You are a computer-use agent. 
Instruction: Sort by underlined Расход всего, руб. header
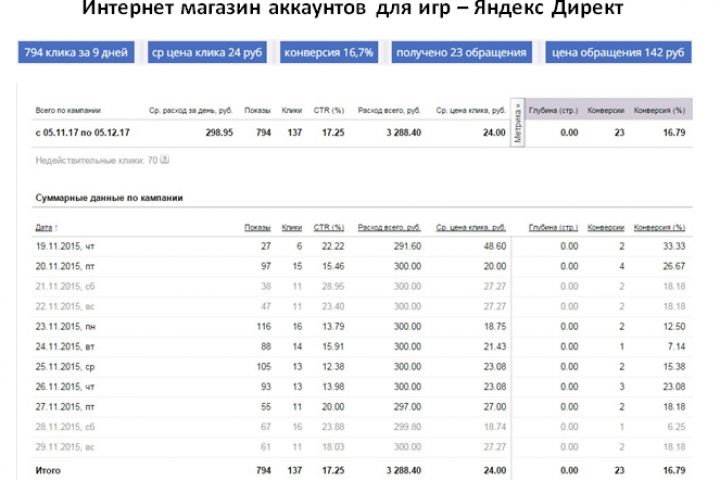pyautogui.click(x=389, y=227)
